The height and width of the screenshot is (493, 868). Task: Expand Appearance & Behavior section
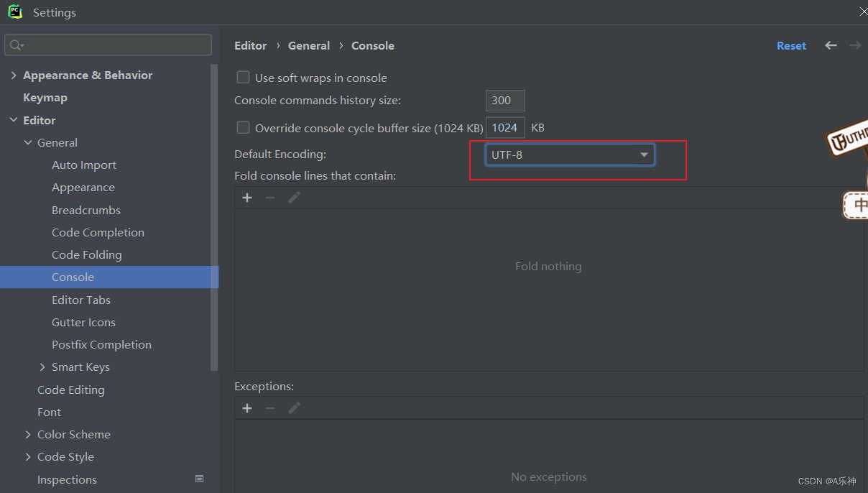pyautogui.click(x=14, y=75)
